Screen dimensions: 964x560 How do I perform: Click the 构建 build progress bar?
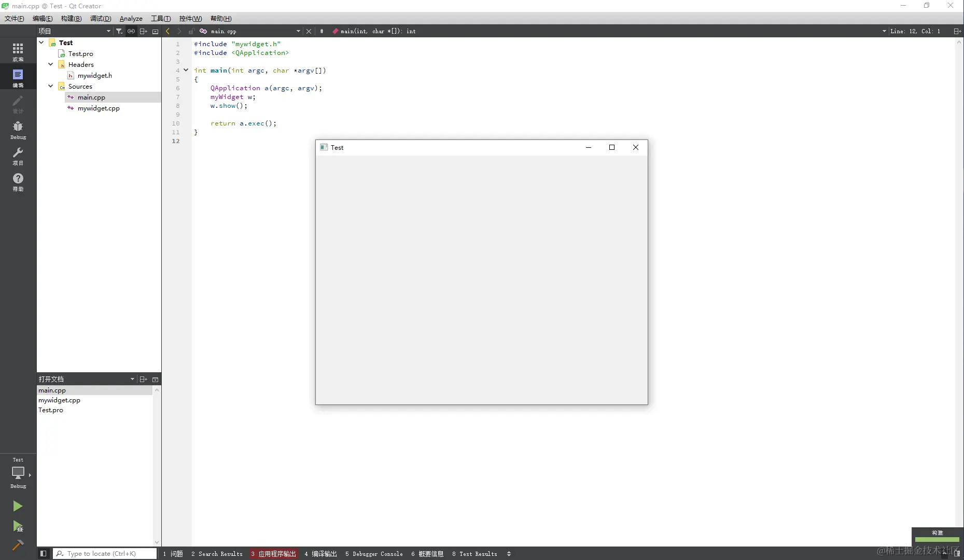(x=937, y=539)
